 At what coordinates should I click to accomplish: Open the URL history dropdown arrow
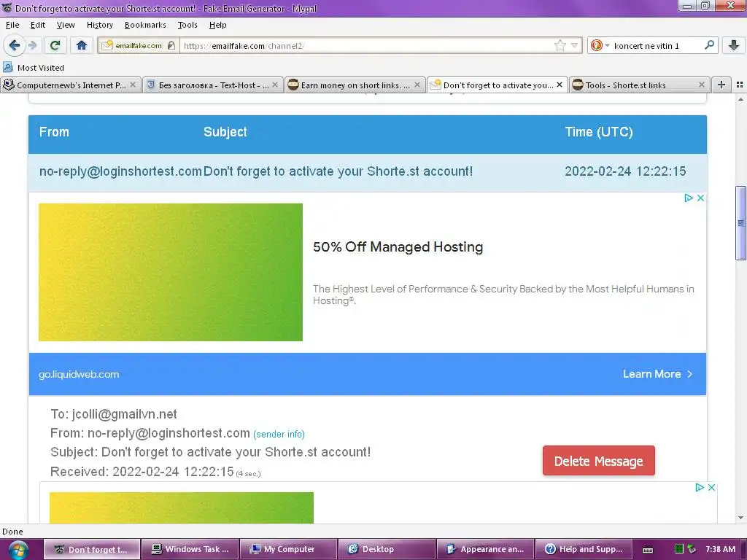[x=575, y=46]
